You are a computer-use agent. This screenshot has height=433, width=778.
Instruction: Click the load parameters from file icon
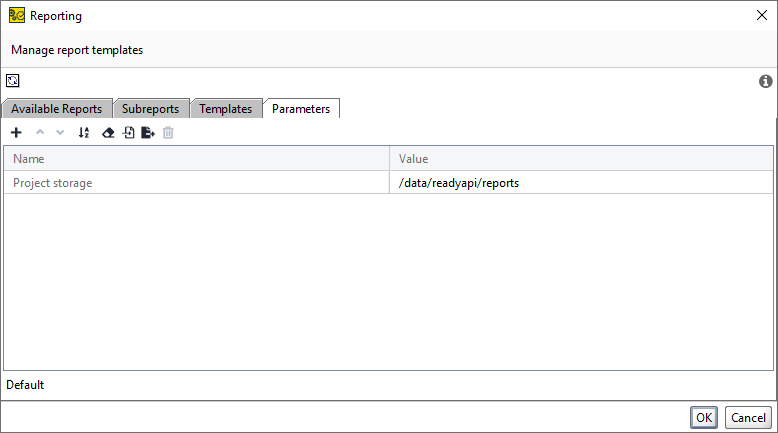[x=129, y=132]
